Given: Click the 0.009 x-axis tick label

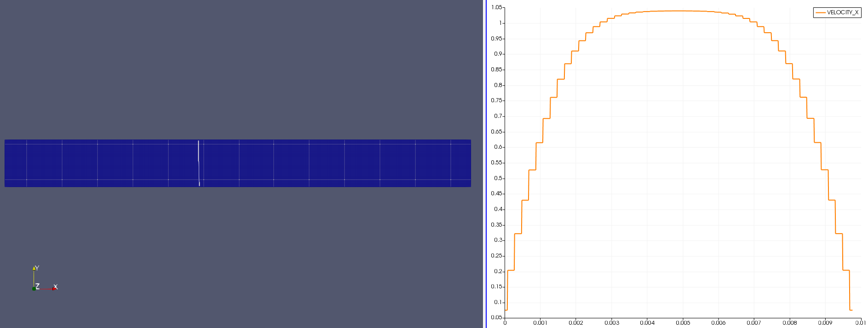Looking at the screenshot, I should coord(825,322).
